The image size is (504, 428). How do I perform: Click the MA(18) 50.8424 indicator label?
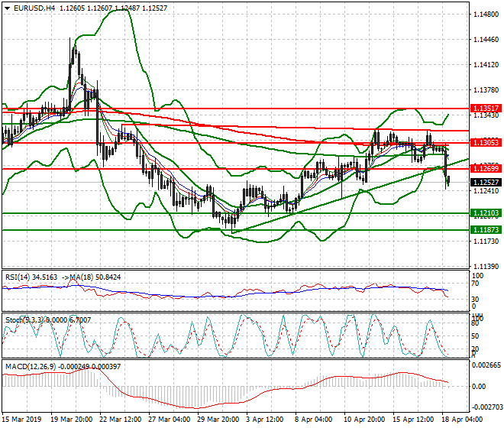coord(95,277)
